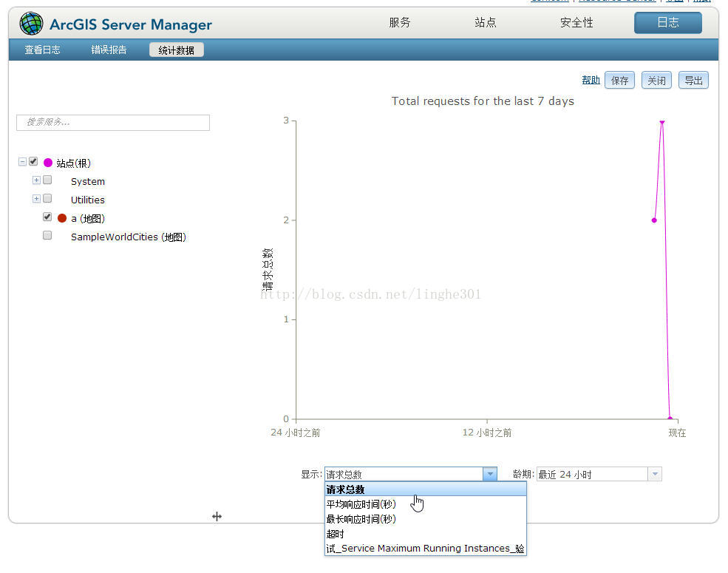Screen dimensions: 728x573
Task: Expand the System folder node
Action: [x=36, y=180]
